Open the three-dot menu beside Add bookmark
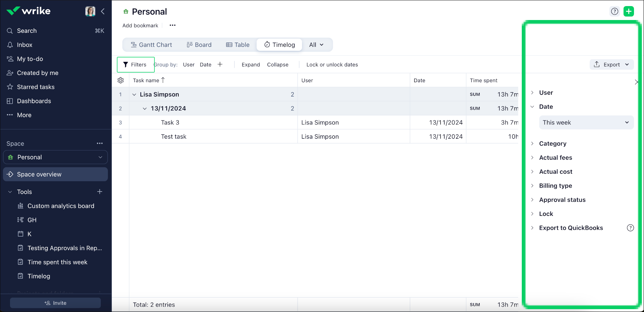The height and width of the screenshot is (312, 644). (x=173, y=25)
